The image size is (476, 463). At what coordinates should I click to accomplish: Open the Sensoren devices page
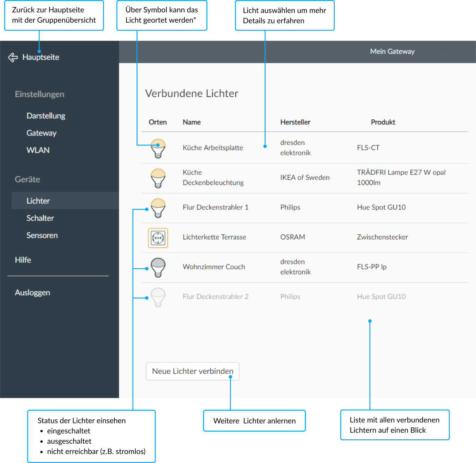[42, 236]
